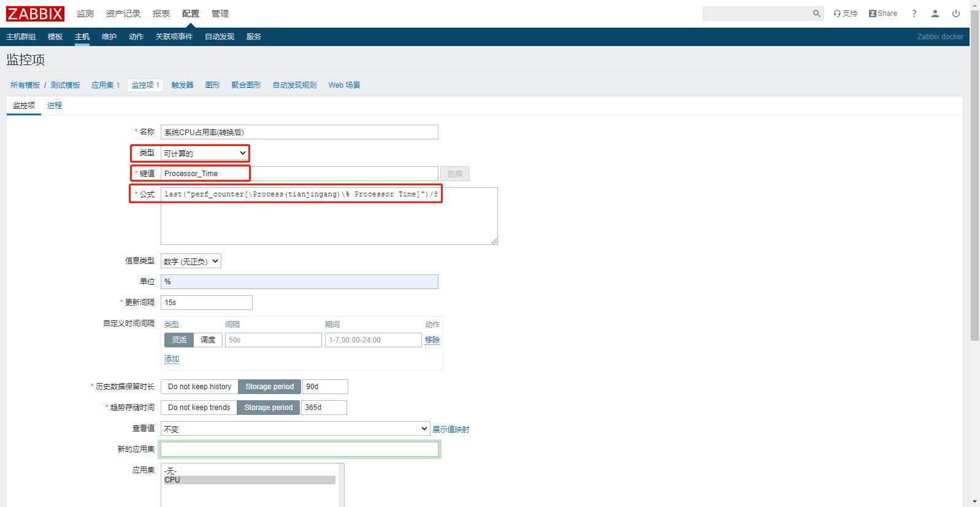Select Do not keep trends
Image resolution: width=980 pixels, height=507 pixels.
(199, 408)
